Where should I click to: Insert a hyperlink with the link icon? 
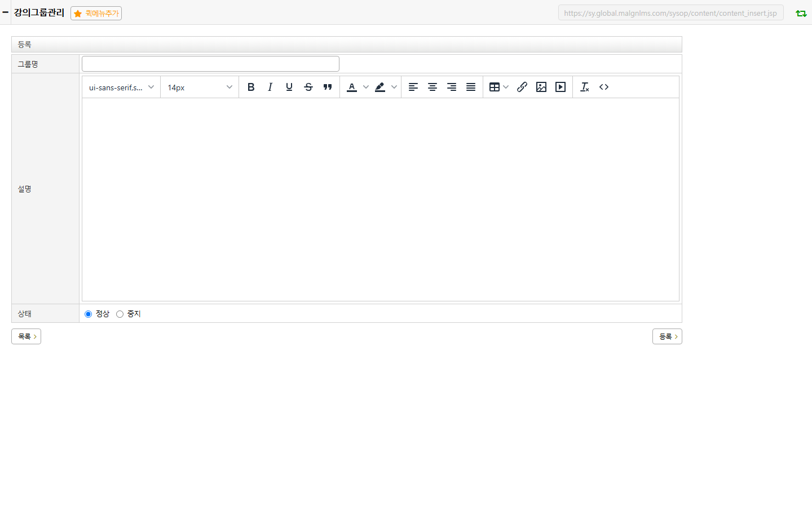pyautogui.click(x=522, y=87)
